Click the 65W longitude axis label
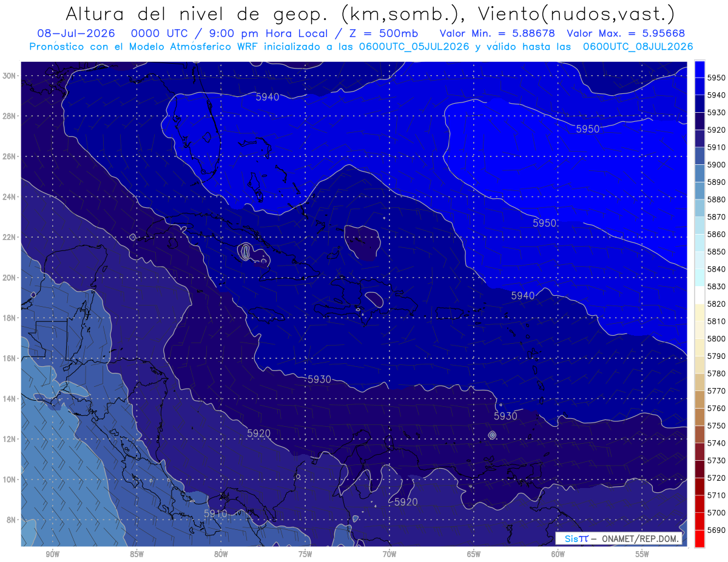Viewport: 728px width, 562px height. pos(474,555)
